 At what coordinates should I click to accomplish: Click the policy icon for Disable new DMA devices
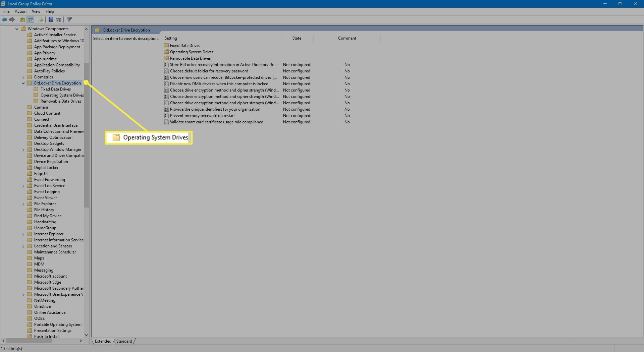pos(166,84)
